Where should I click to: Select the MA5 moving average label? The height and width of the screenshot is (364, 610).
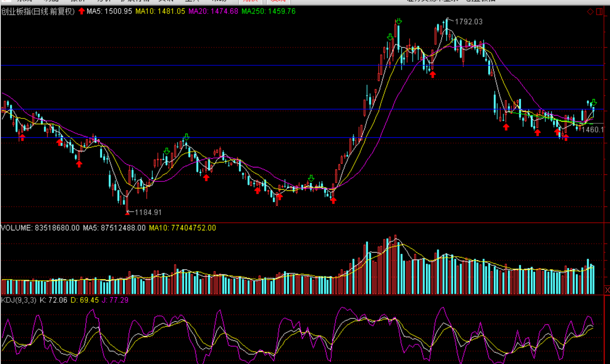[109, 12]
